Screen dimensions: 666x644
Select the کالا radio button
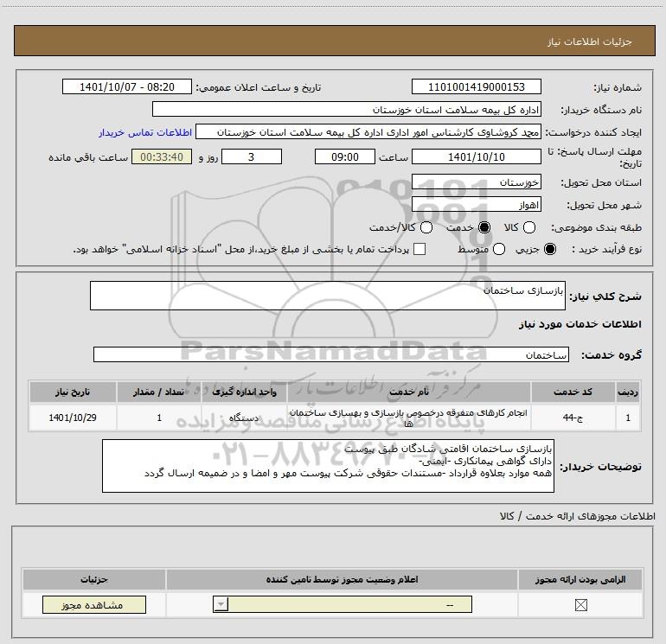click(x=528, y=227)
